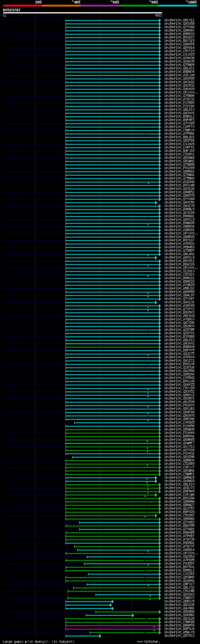Select label UniRef100_P23980
The image size is (200, 644).
(179, 103)
